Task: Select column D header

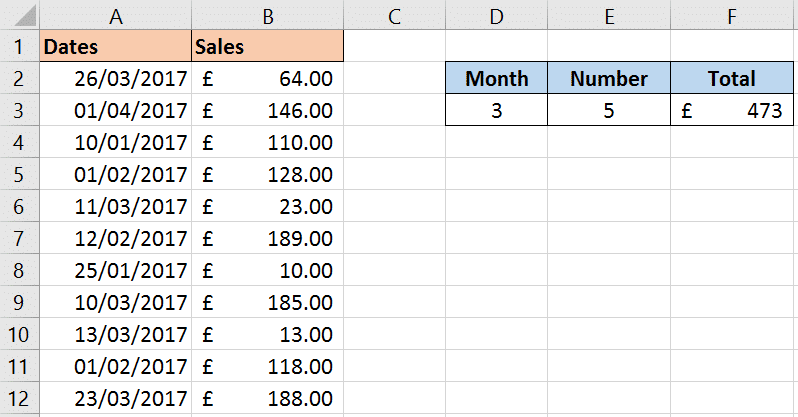Action: [x=496, y=15]
